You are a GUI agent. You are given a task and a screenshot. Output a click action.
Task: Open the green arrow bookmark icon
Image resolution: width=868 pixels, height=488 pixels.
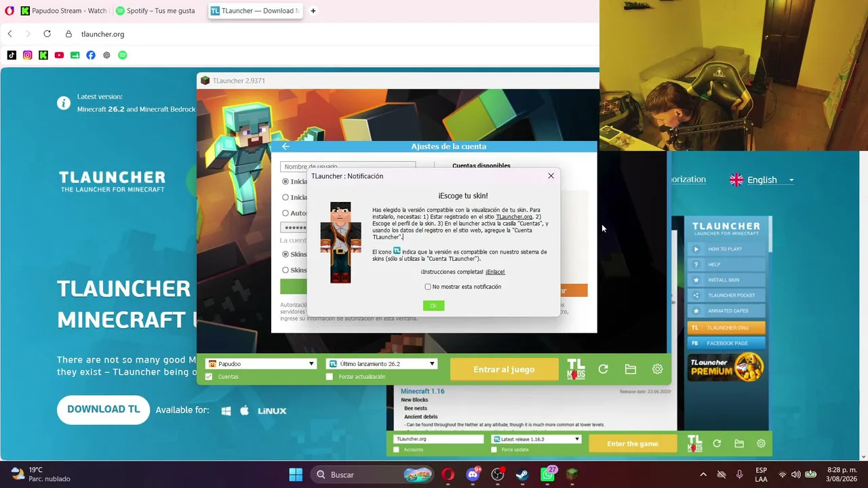pyautogui.click(x=75, y=55)
